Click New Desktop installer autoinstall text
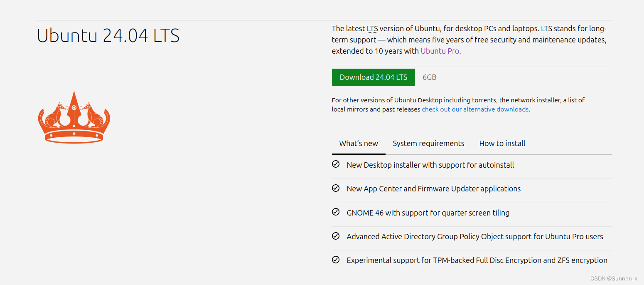Image resolution: width=644 pixels, height=285 pixels. click(x=430, y=165)
